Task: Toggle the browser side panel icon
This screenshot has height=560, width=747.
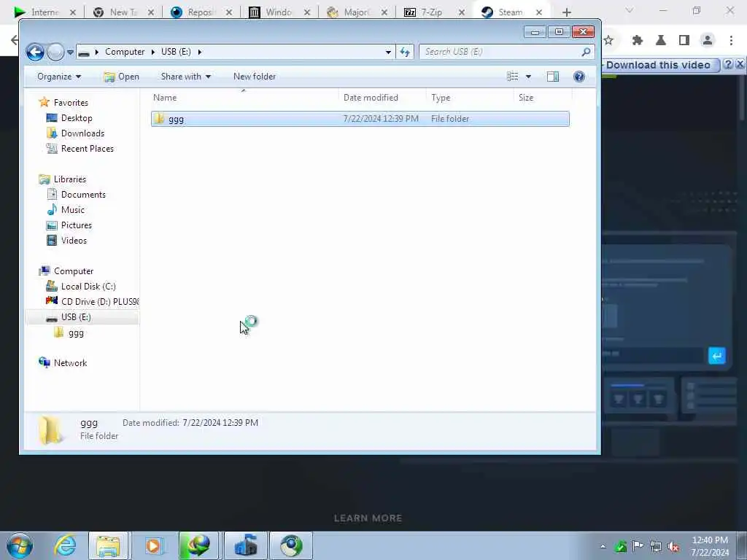Action: point(684,41)
